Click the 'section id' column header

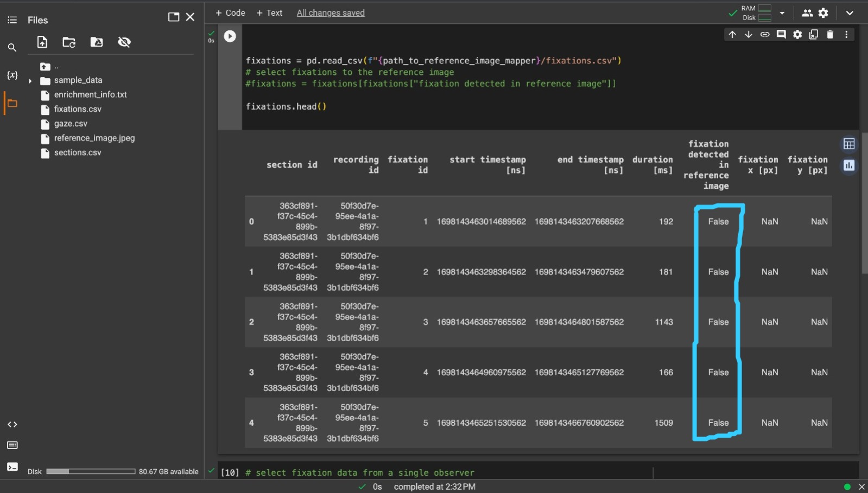point(292,165)
